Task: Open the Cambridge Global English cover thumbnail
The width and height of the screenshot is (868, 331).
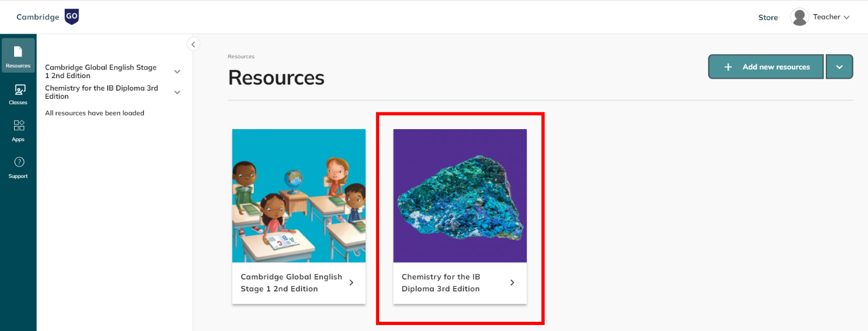Action: point(298,196)
